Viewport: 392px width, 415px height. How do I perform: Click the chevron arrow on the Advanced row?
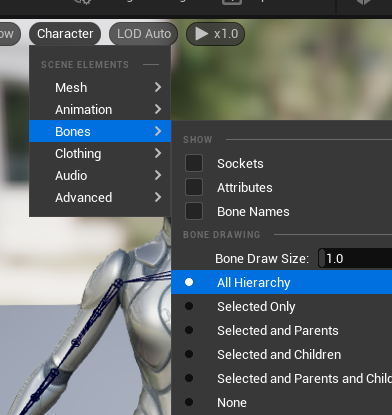(x=158, y=197)
